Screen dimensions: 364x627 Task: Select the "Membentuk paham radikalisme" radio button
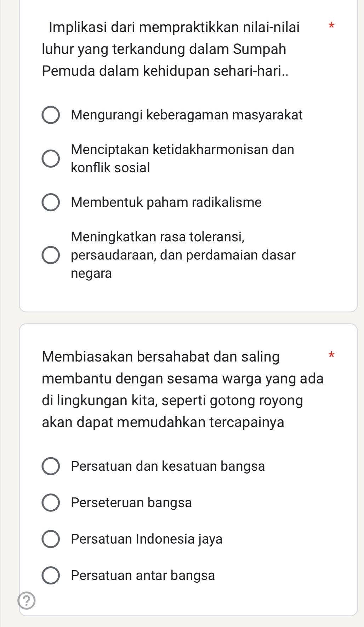click(x=51, y=202)
